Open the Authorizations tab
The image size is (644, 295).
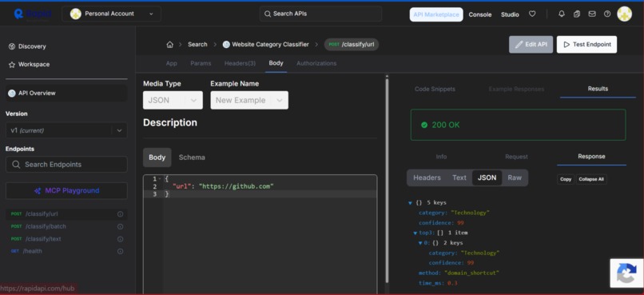pyautogui.click(x=316, y=63)
